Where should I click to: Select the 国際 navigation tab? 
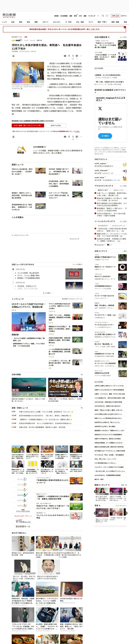(x=36, y=22)
